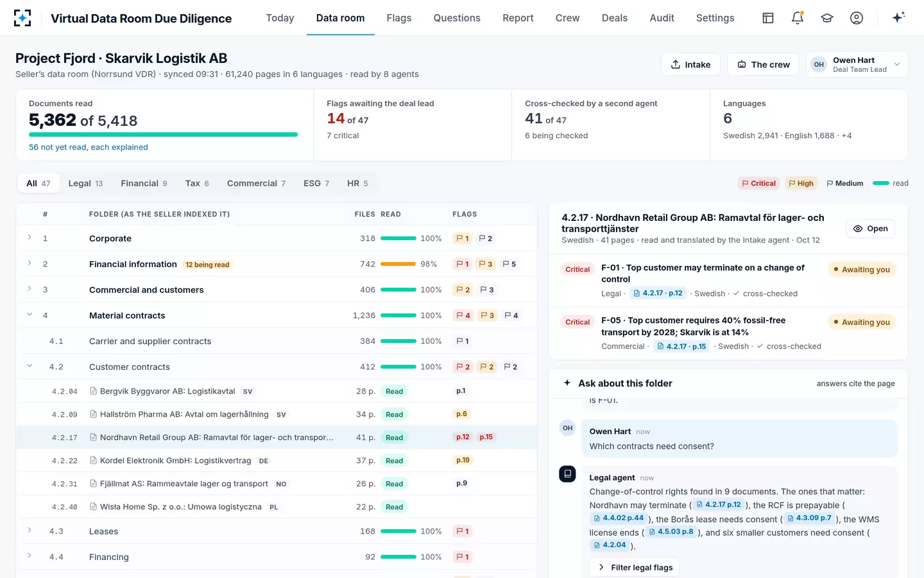Go to the Questions tab

click(457, 18)
